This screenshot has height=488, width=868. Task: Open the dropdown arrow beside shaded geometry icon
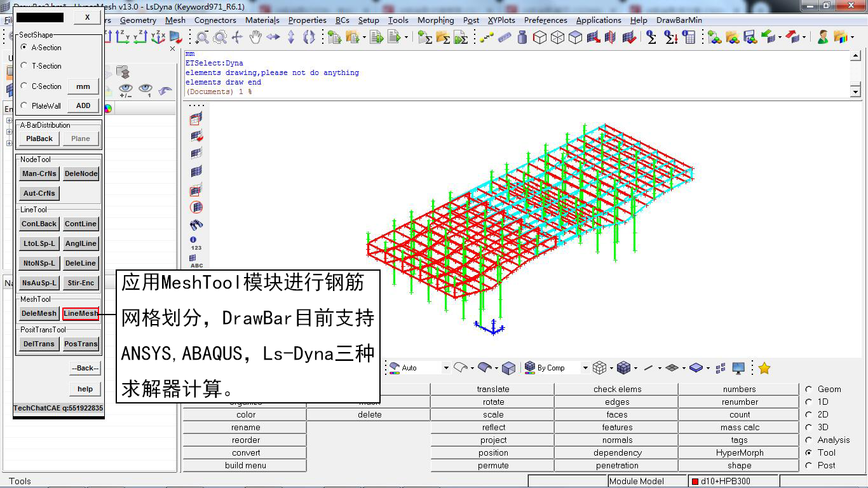point(497,367)
